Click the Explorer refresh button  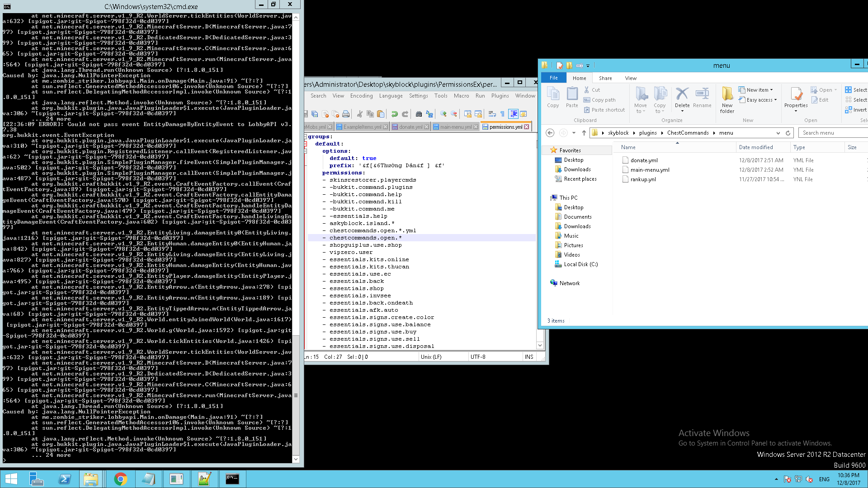pyautogui.click(x=788, y=133)
